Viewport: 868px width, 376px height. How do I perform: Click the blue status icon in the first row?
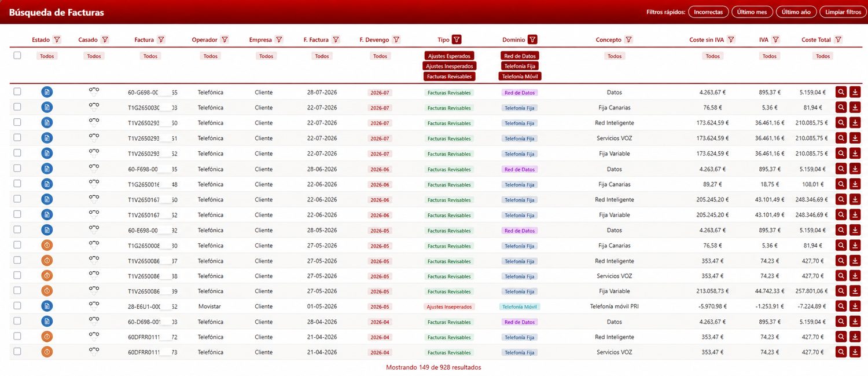click(47, 92)
